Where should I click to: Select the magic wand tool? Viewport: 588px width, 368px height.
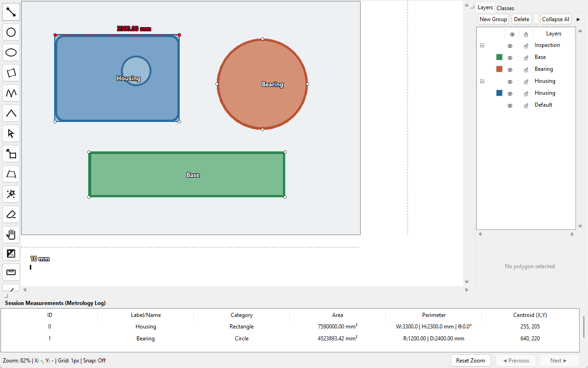tap(11, 194)
